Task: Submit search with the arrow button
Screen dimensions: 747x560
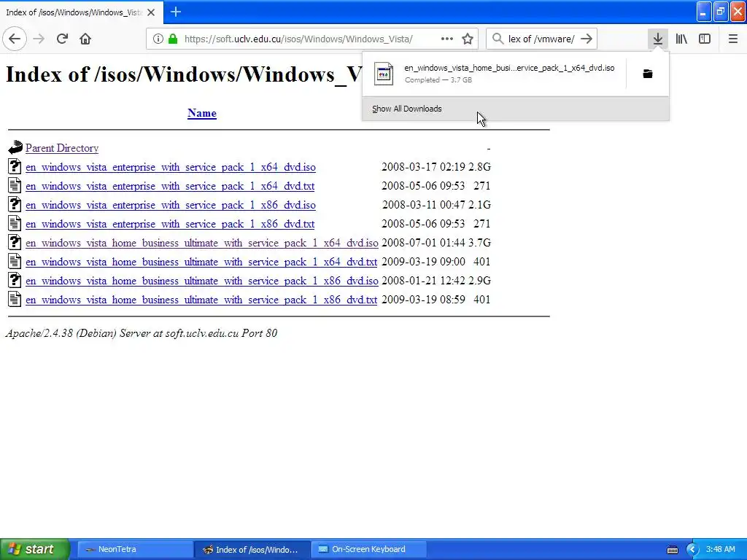Action: pyautogui.click(x=587, y=39)
